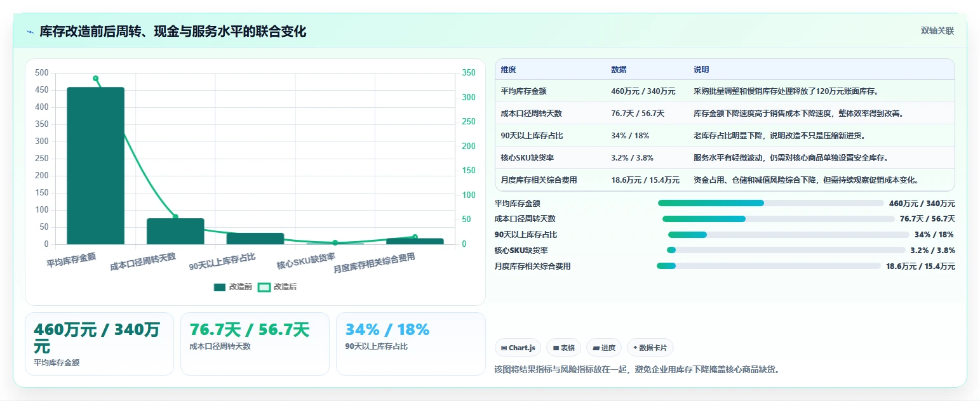Click the 数据 column header
This screenshot has height=401, width=980.
pyautogui.click(x=619, y=70)
